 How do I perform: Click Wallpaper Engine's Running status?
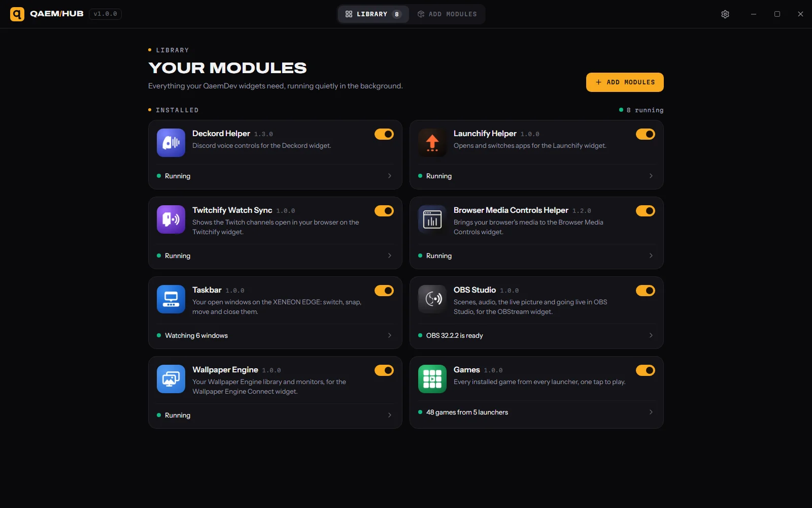point(178,415)
